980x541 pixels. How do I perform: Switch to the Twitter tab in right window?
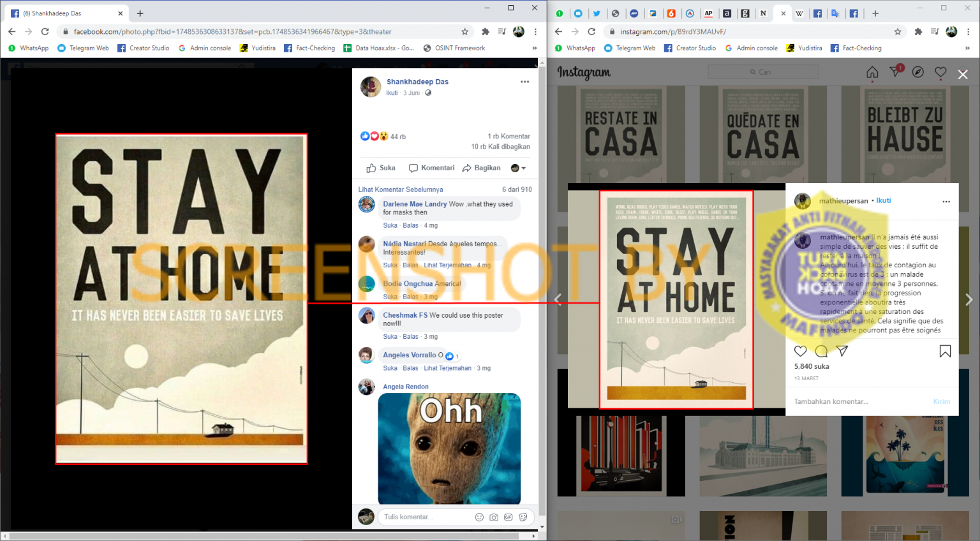tap(597, 13)
